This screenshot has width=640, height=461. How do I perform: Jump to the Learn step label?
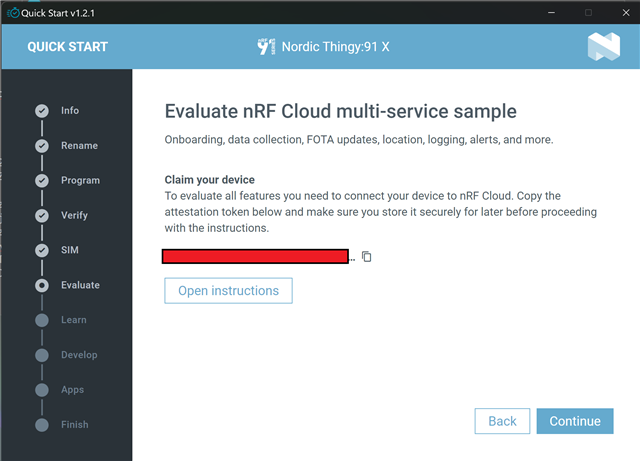pyautogui.click(x=74, y=320)
